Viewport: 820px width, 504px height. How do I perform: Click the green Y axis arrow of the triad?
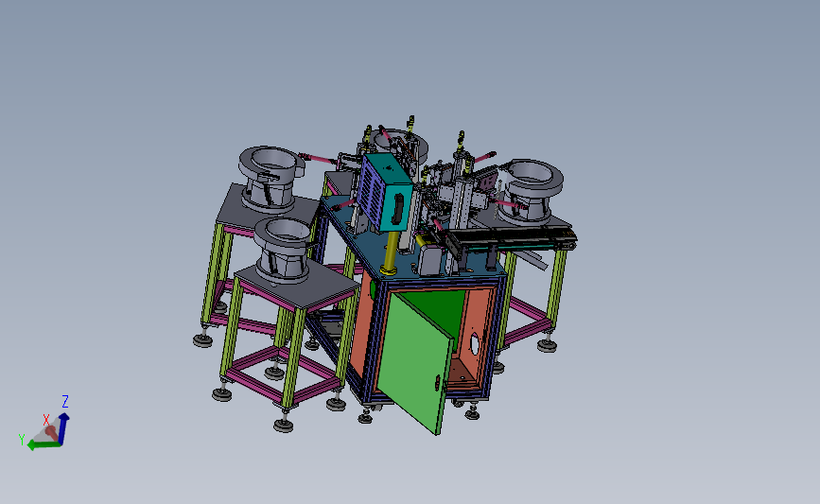point(43,445)
